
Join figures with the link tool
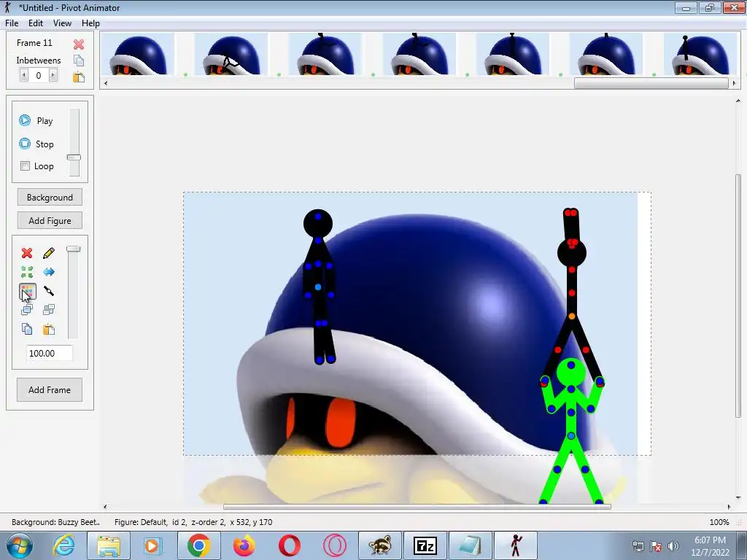49,291
